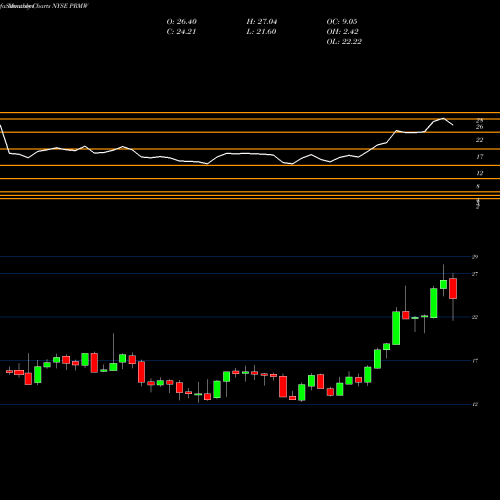Select the close price text C: 24.21
This screenshot has height=500, width=500.
click(x=181, y=32)
